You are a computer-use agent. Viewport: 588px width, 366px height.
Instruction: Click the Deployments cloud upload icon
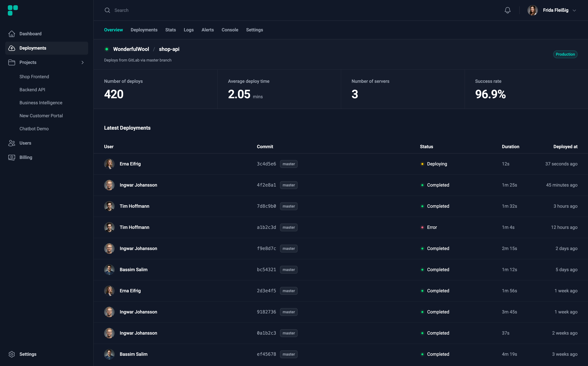pyautogui.click(x=12, y=48)
